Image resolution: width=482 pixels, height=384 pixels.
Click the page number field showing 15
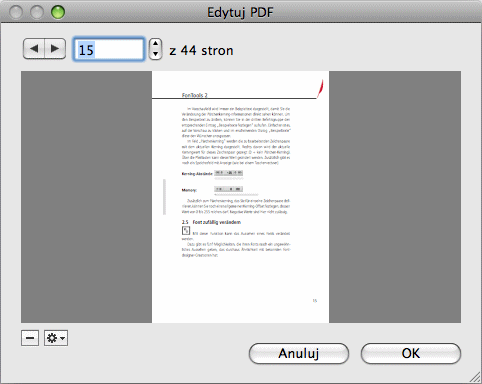(109, 50)
